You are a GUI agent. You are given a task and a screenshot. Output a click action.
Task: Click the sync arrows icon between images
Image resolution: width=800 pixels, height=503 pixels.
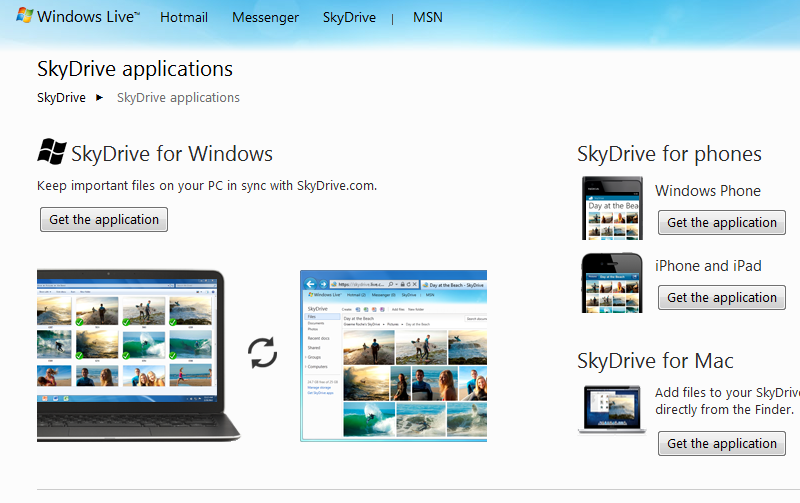pyautogui.click(x=262, y=353)
